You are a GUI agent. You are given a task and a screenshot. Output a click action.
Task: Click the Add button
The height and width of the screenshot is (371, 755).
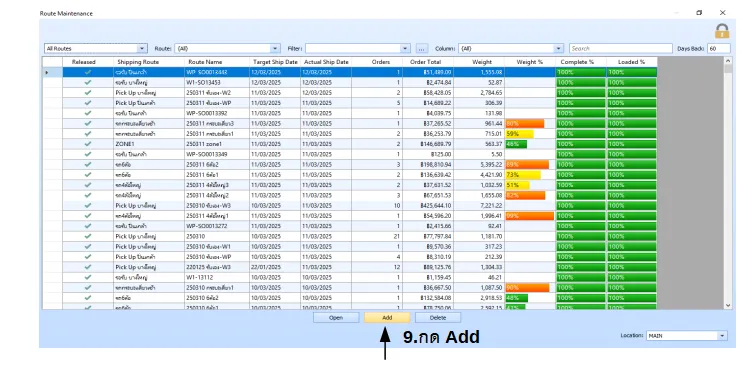tap(387, 318)
